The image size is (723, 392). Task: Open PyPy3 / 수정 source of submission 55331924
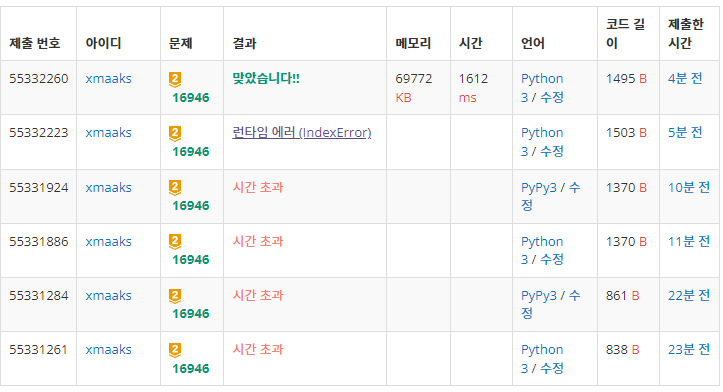point(551,196)
